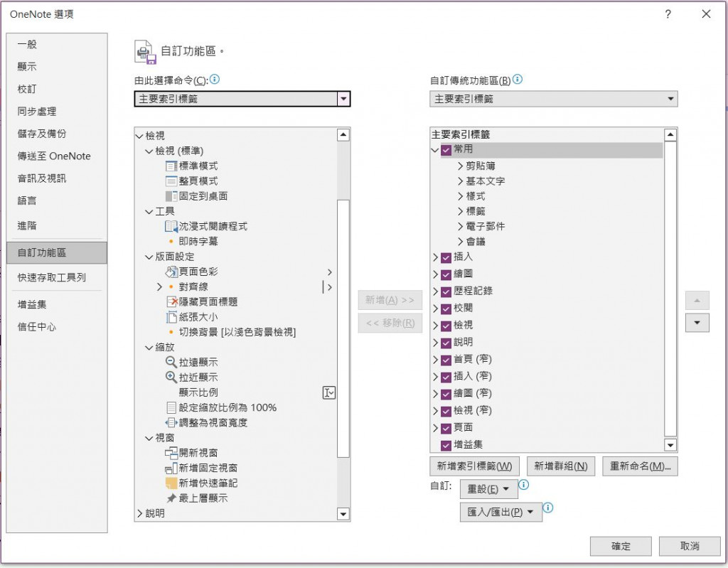Click scroll-down arrow of commands list

pos(343,514)
